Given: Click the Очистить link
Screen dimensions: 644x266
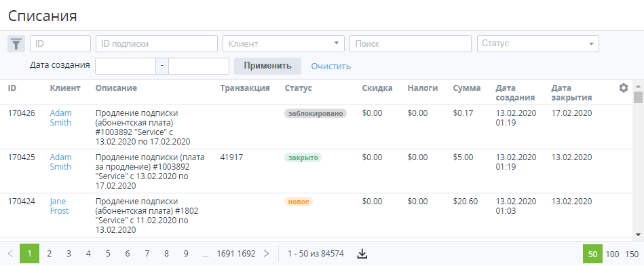Looking at the screenshot, I should (330, 66).
